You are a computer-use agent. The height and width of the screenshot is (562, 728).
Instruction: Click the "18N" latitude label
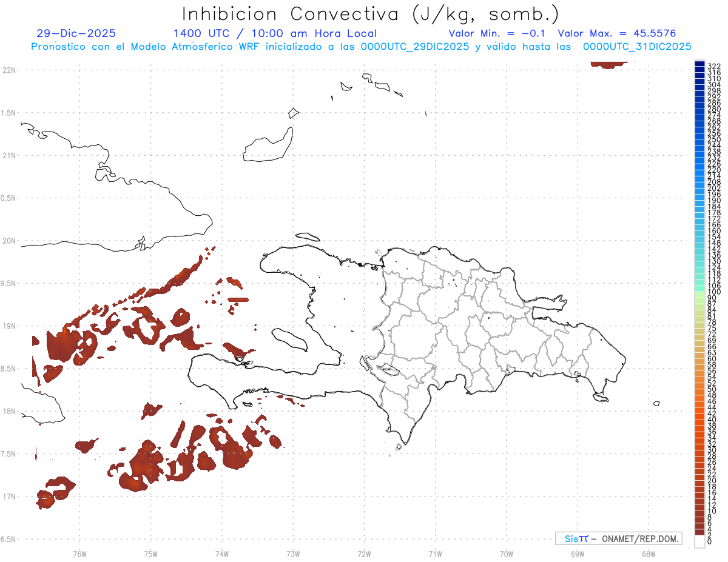pos(9,411)
